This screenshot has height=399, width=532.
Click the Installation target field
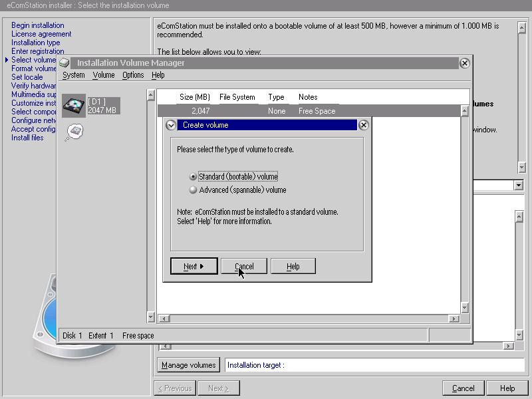374,365
